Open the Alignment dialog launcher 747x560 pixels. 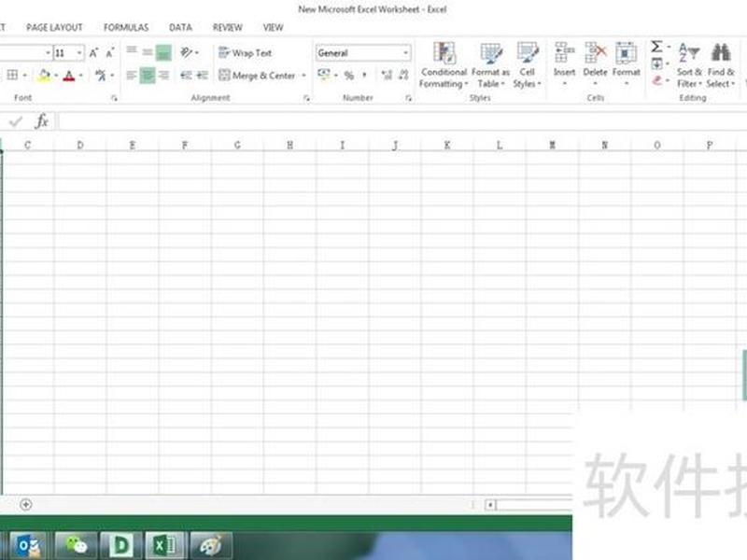pyautogui.click(x=306, y=98)
